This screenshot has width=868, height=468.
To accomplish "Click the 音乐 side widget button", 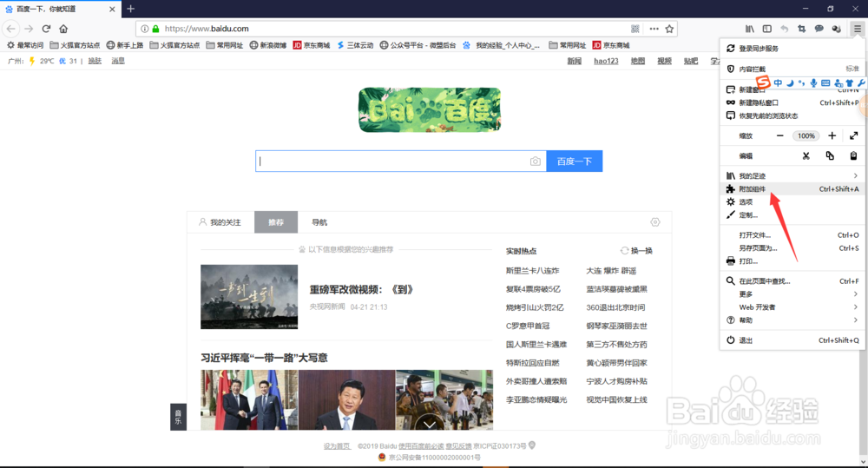I will 178,417.
